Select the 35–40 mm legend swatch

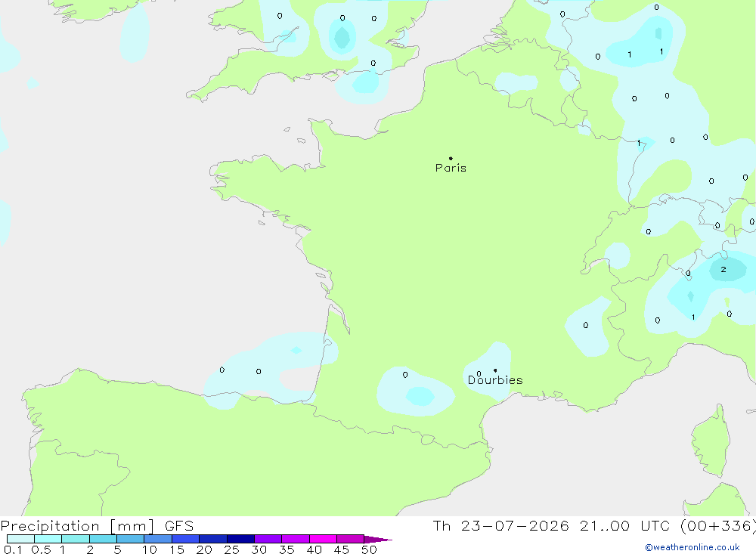pyautogui.click(x=296, y=539)
